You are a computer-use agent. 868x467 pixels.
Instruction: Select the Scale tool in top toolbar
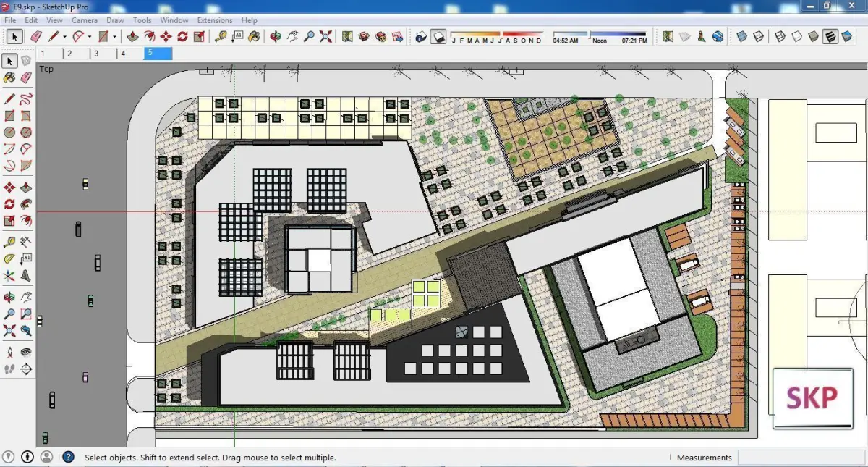point(199,36)
